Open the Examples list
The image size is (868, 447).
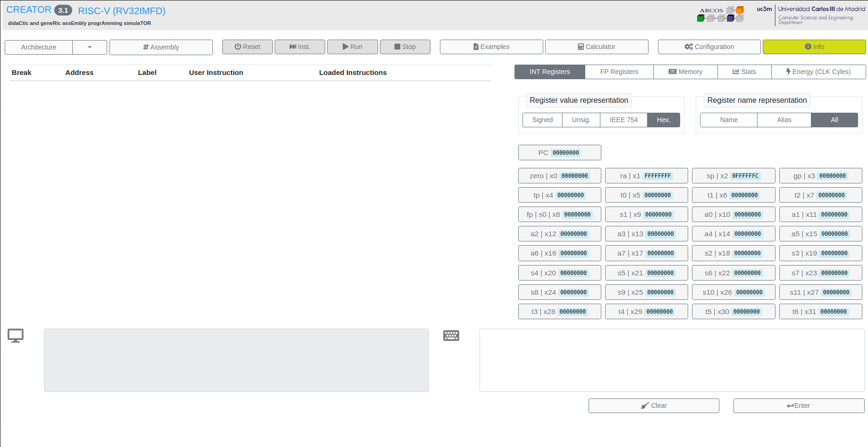(x=491, y=47)
